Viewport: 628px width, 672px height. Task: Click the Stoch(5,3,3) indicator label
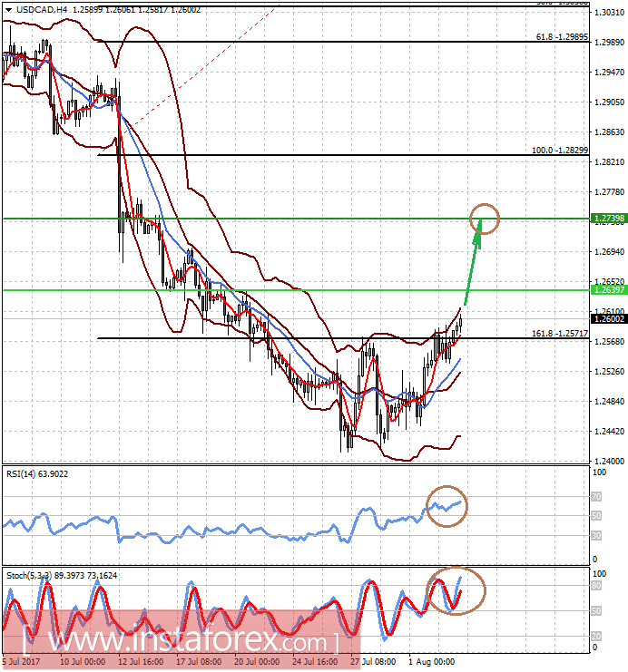click(62, 576)
